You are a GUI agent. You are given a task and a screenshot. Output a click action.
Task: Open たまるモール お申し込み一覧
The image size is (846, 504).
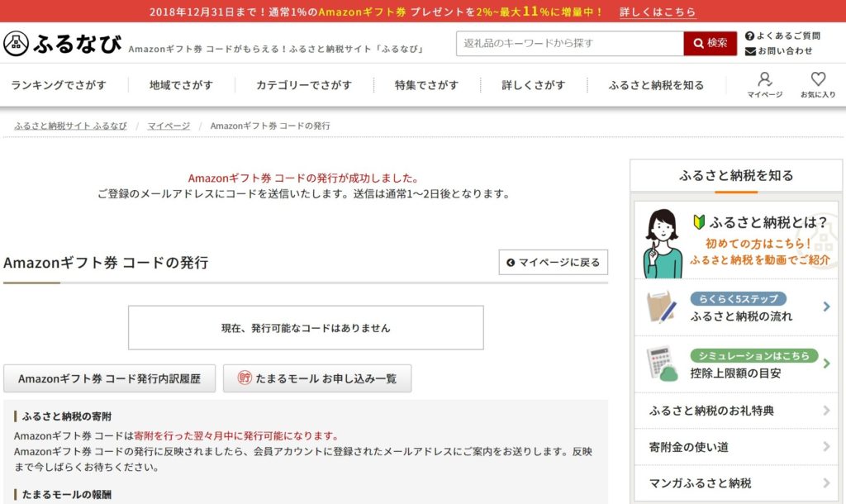pyautogui.click(x=317, y=378)
